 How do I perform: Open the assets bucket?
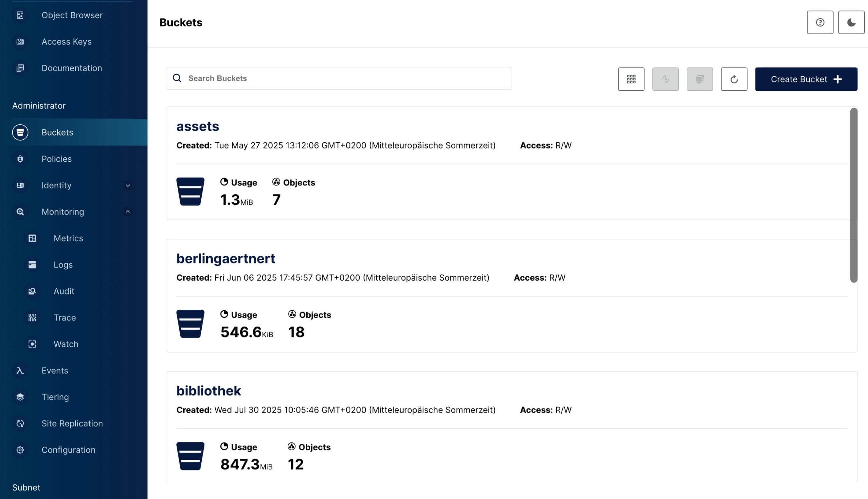click(x=198, y=127)
